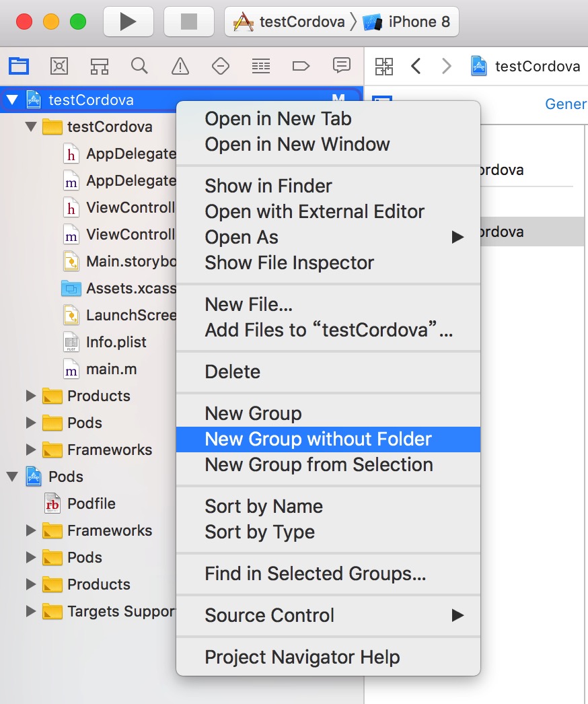Open the Issue navigator
588x704 pixels.
click(x=180, y=67)
